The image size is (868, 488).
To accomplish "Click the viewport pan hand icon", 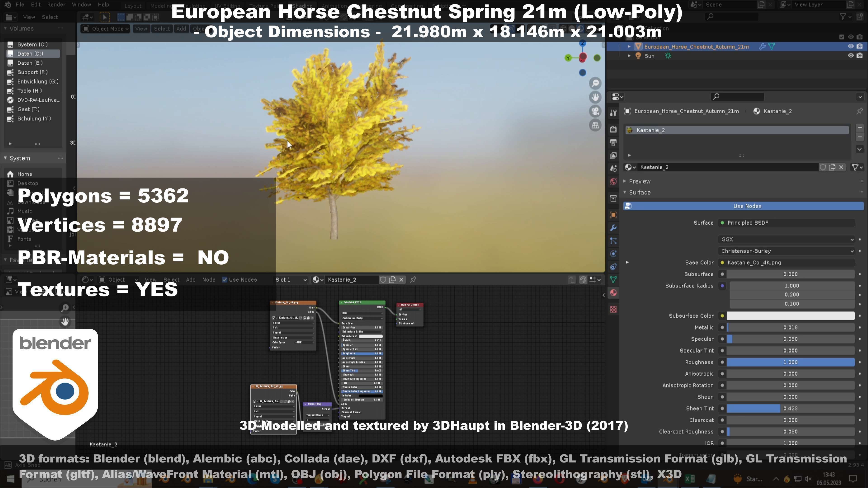I will point(595,97).
